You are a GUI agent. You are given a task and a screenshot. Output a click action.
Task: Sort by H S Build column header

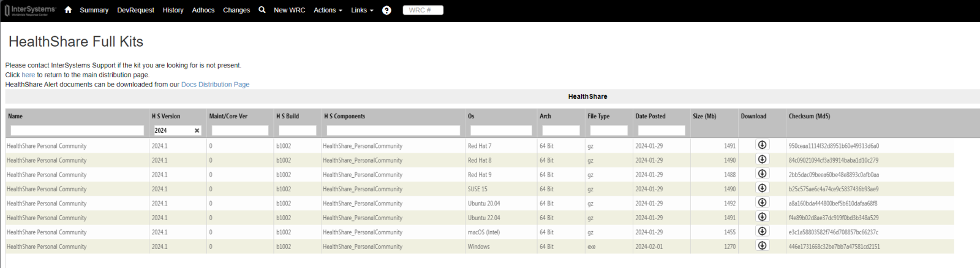pyautogui.click(x=287, y=116)
